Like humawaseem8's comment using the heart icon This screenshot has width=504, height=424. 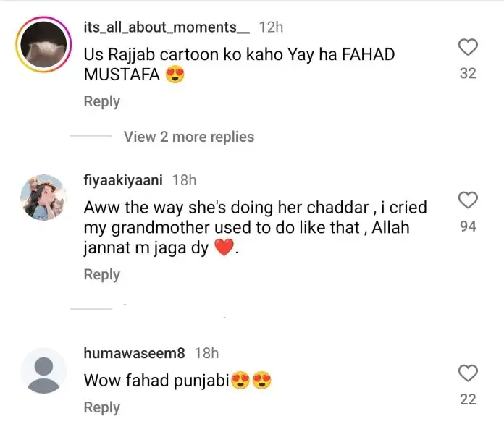coord(469,373)
